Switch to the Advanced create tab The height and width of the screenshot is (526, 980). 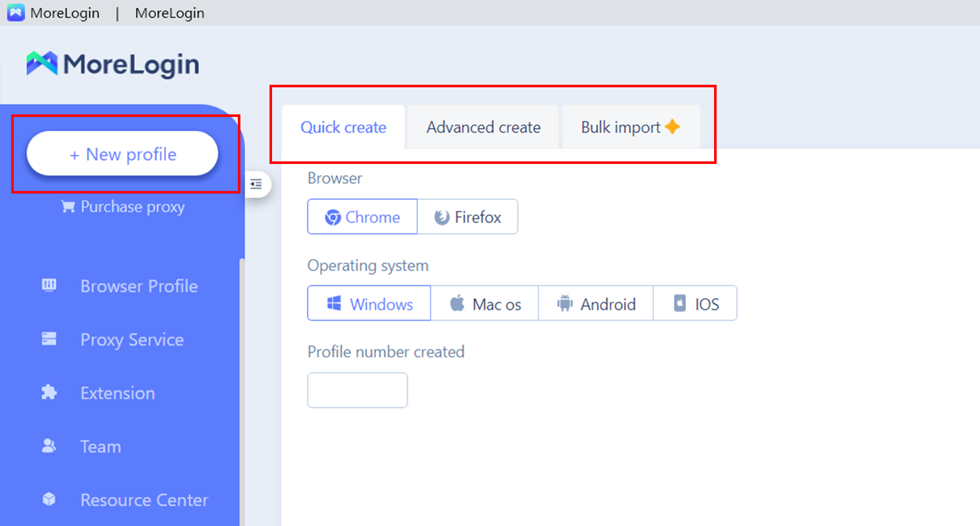(483, 127)
